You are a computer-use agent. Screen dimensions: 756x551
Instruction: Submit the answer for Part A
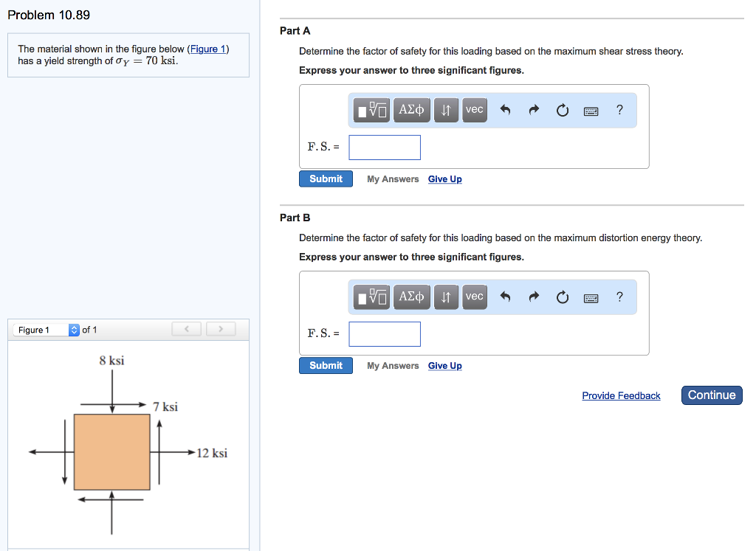(326, 179)
